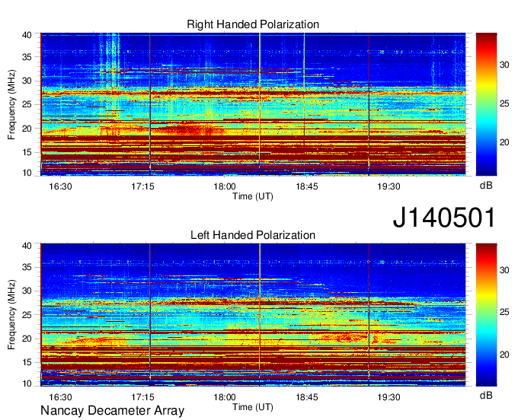Select the 25 MHz tick label on the left-handed plot
Viewport: 518px width, 420px height.
coord(27,315)
